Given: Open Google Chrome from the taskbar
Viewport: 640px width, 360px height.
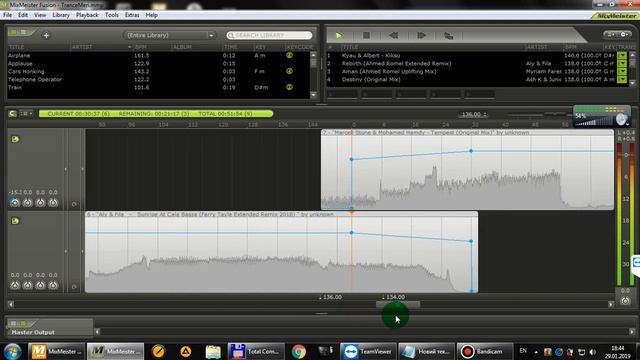Looking at the screenshot, I should [x=299, y=351].
